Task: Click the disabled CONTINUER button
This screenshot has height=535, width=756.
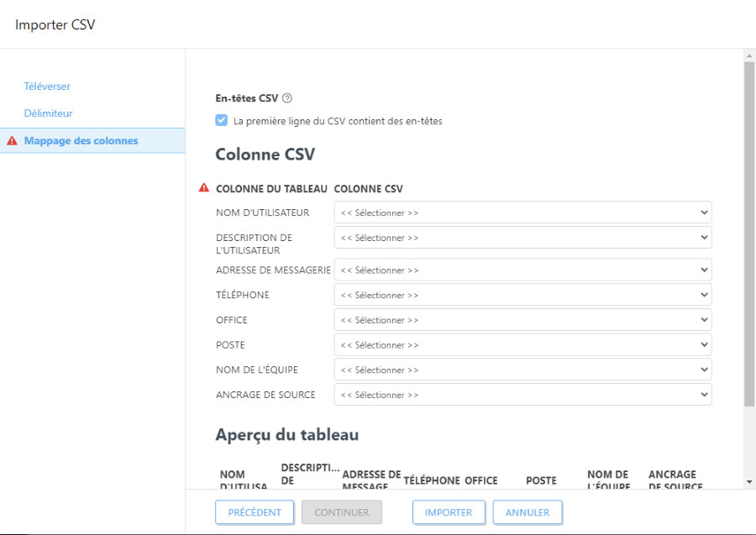Action: click(x=341, y=511)
